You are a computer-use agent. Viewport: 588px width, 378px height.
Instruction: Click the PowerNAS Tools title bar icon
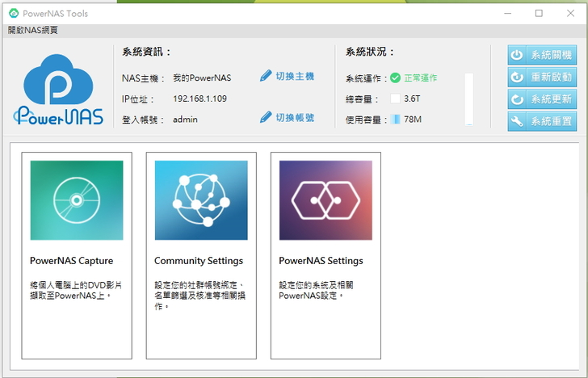pos(14,13)
